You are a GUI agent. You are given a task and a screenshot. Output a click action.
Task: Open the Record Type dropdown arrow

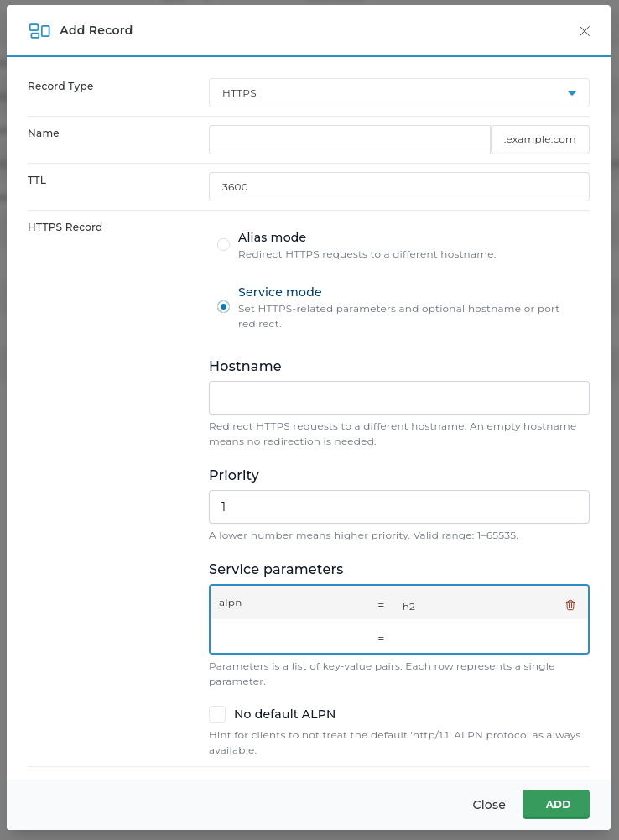click(573, 92)
